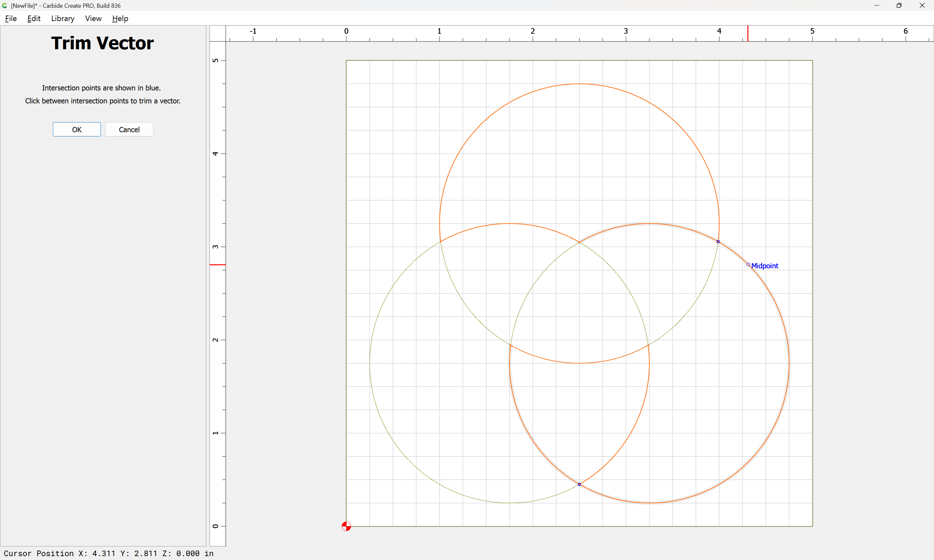
Task: Minimize the Carbide Create window
Action: pyautogui.click(x=876, y=6)
